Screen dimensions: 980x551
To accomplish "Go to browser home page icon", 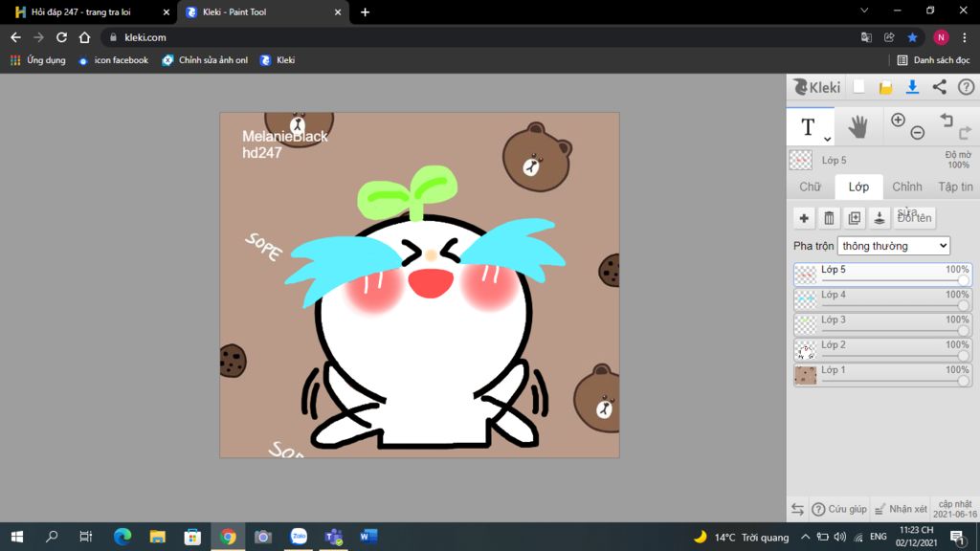I will point(84,37).
